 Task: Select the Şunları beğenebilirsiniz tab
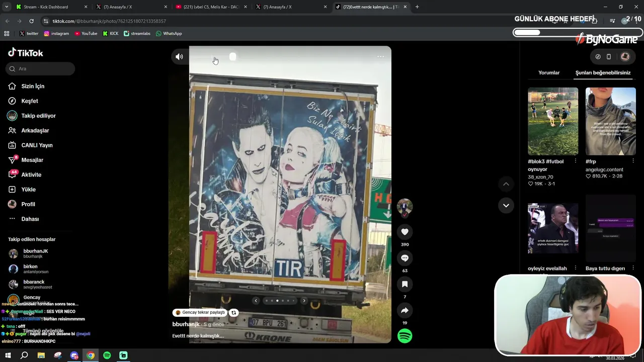pos(603,73)
